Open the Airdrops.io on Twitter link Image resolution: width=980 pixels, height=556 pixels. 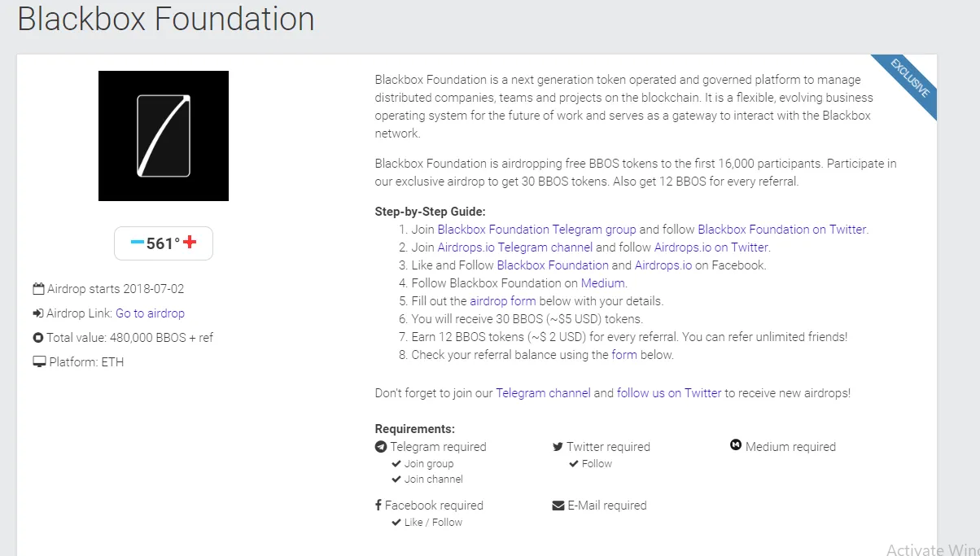(711, 247)
